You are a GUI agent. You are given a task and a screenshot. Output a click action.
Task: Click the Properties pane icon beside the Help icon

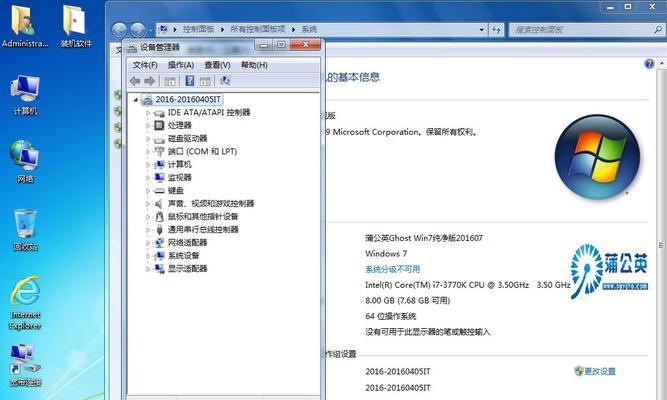(205, 80)
